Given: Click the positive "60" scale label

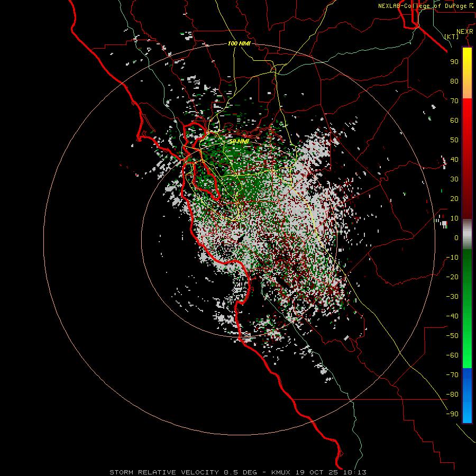Looking at the screenshot, I should [x=454, y=120].
